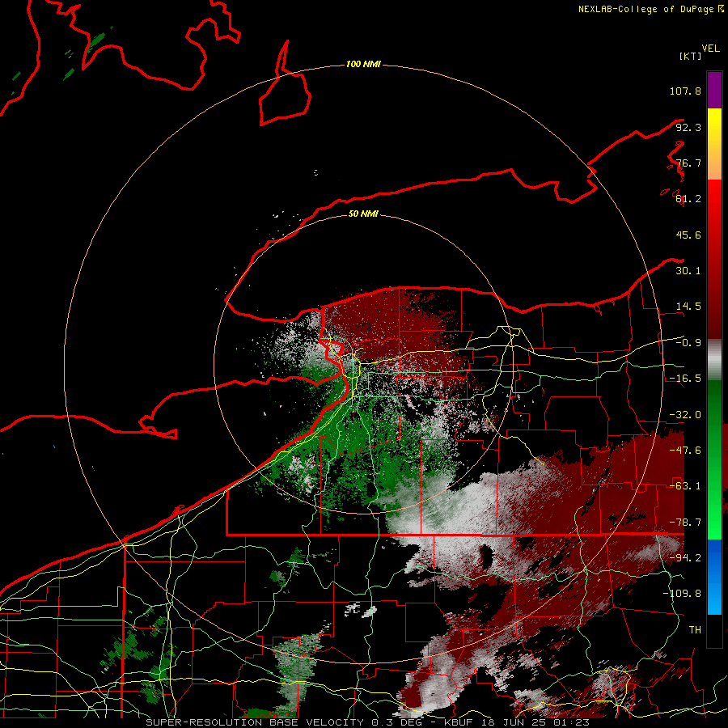Select the 107.8 value on the velocity scale
Screen dimensions: 728x728
(685, 91)
